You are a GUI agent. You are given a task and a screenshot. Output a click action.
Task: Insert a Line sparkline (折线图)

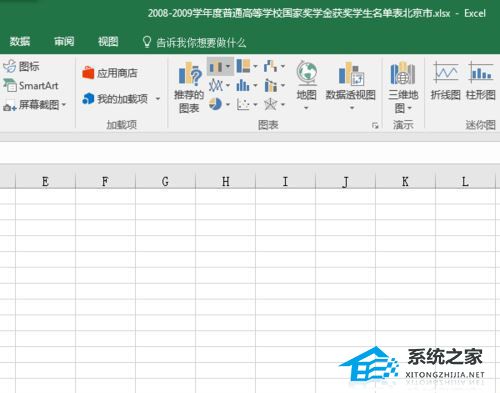click(x=446, y=81)
